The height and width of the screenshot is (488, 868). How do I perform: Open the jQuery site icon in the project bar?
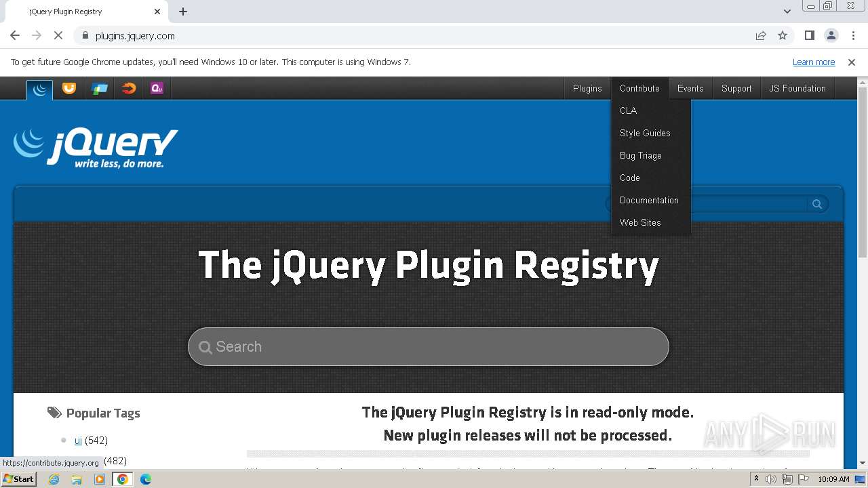pos(39,89)
